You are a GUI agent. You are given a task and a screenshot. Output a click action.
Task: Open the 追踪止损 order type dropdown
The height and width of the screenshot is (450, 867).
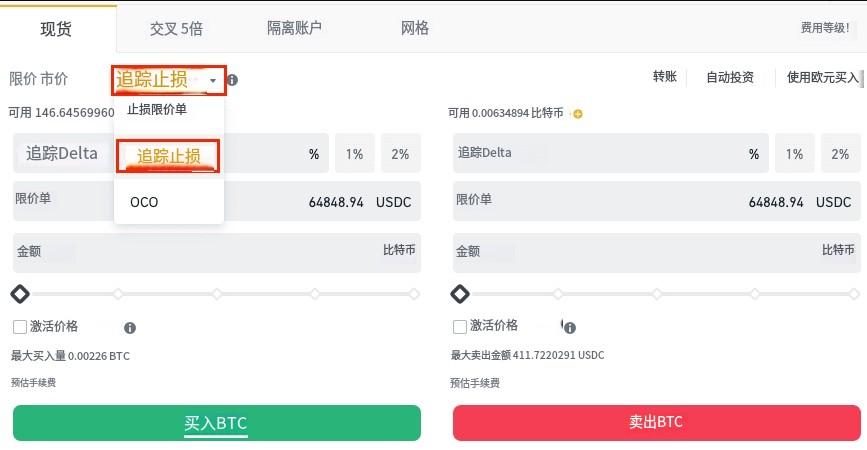[x=168, y=79]
